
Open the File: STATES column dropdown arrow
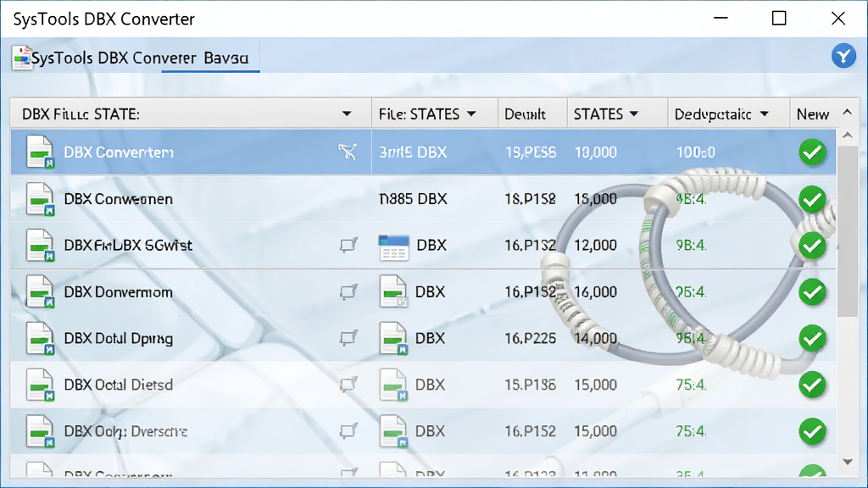[x=471, y=114]
